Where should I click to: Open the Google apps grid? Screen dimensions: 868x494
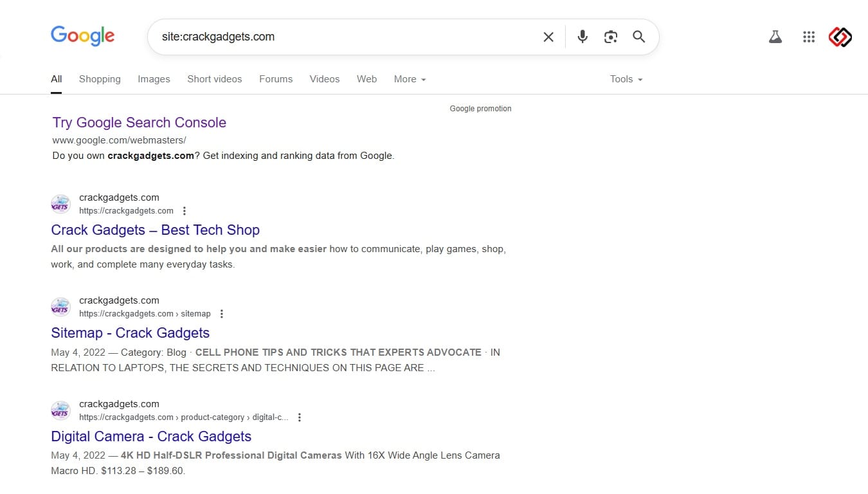[x=809, y=37]
